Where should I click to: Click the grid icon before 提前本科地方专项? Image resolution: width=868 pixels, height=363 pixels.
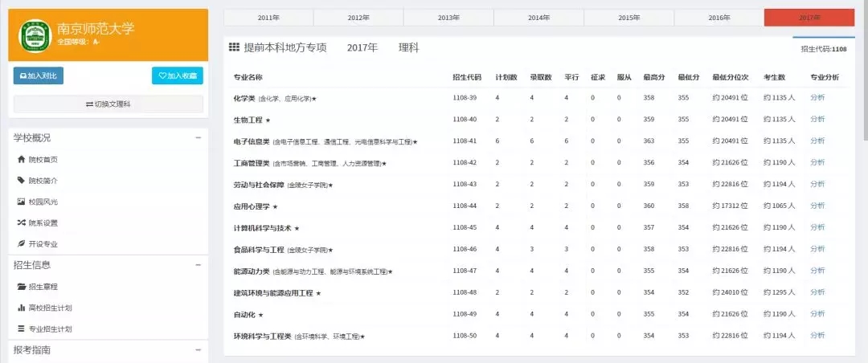pos(234,47)
